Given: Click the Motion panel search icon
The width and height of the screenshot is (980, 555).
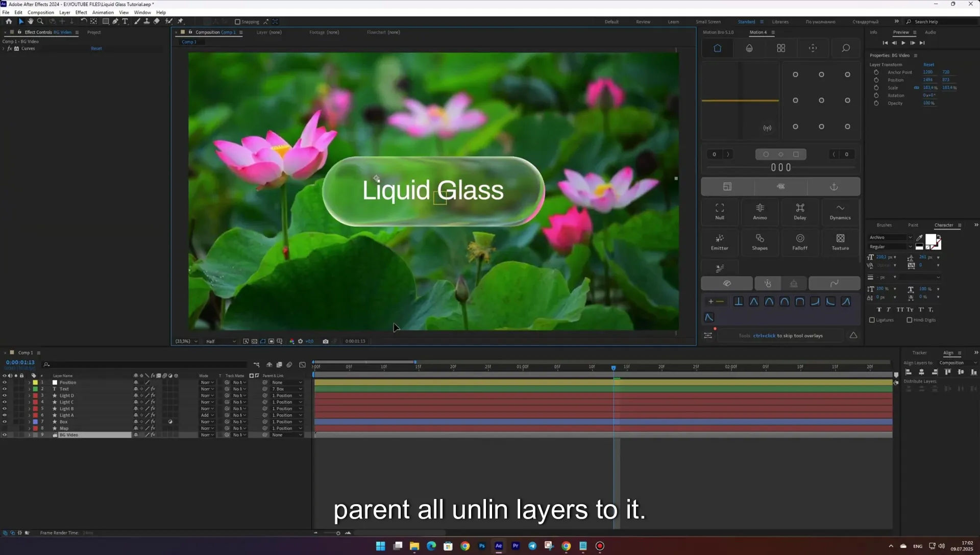Looking at the screenshot, I should click(846, 48).
